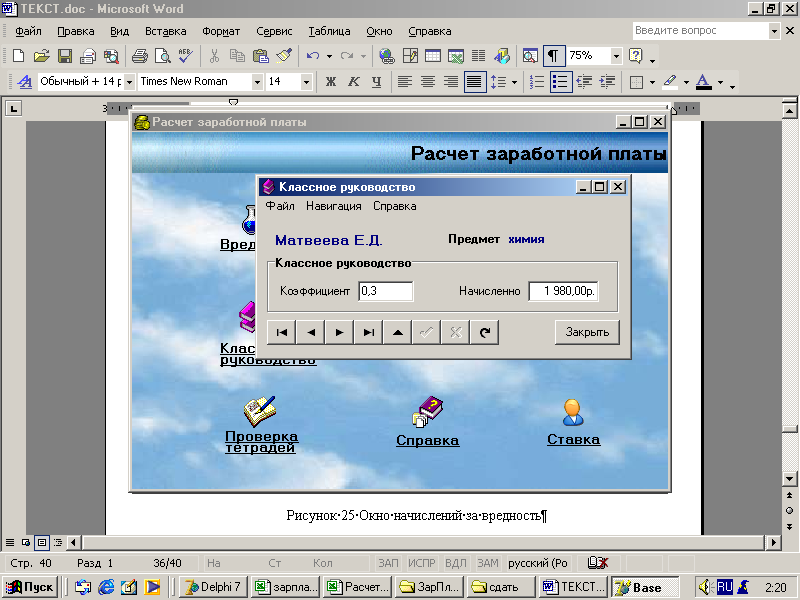The width and height of the screenshot is (800, 600).
Task: Increase indent with the toolbar icon
Action: click(607, 82)
